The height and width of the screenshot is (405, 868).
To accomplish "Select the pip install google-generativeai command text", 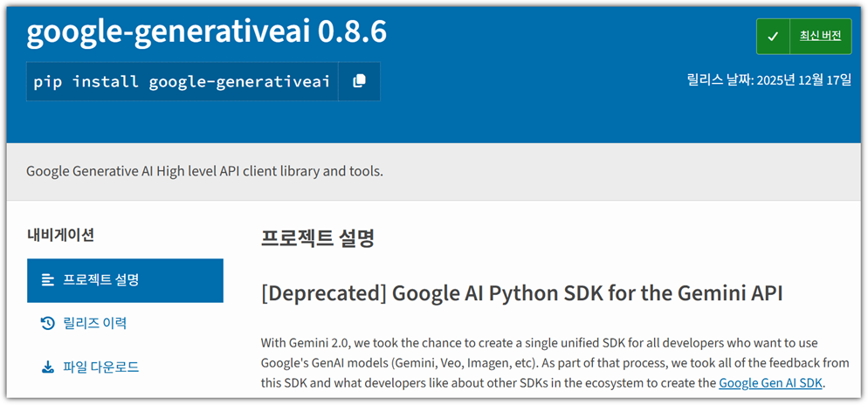I will point(182,82).
